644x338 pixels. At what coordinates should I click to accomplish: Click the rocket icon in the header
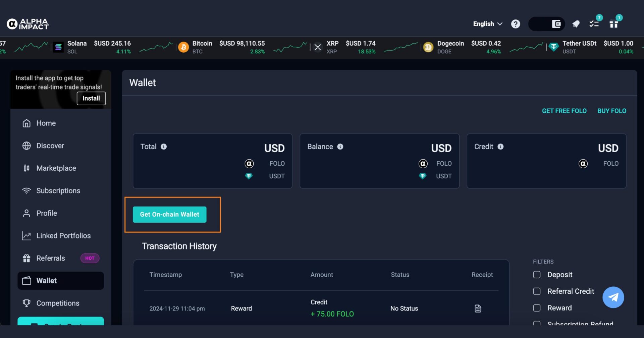point(576,24)
